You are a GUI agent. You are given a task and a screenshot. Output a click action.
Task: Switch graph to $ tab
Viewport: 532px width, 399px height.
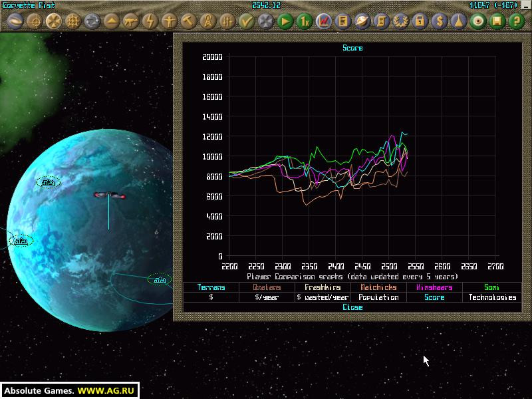pos(211,297)
